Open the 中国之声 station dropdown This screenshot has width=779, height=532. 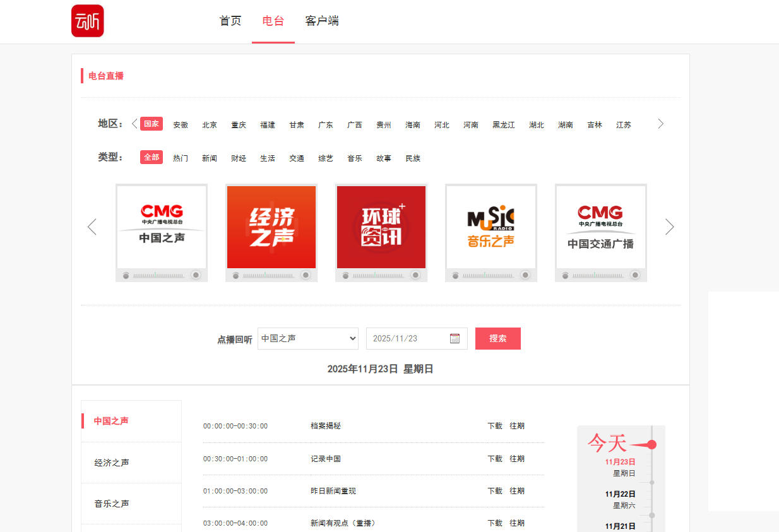coord(308,338)
